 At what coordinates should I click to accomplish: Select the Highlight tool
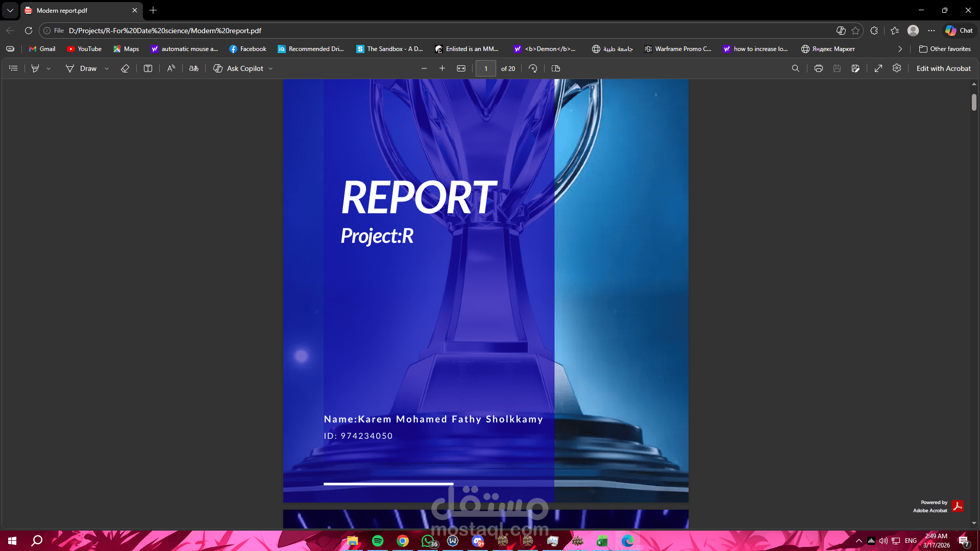coord(35,68)
